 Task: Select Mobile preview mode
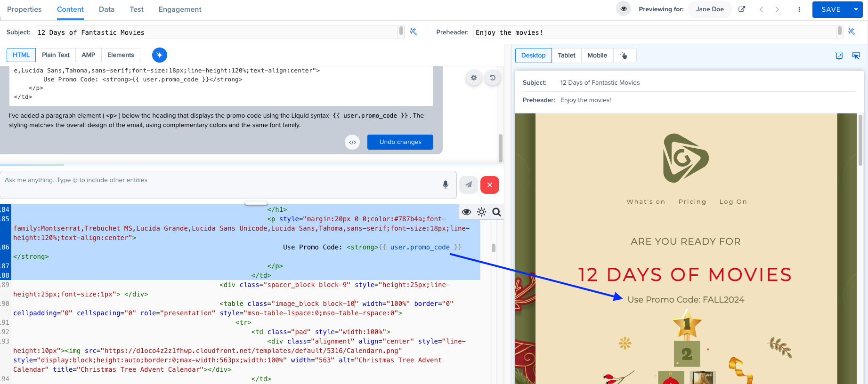(597, 56)
